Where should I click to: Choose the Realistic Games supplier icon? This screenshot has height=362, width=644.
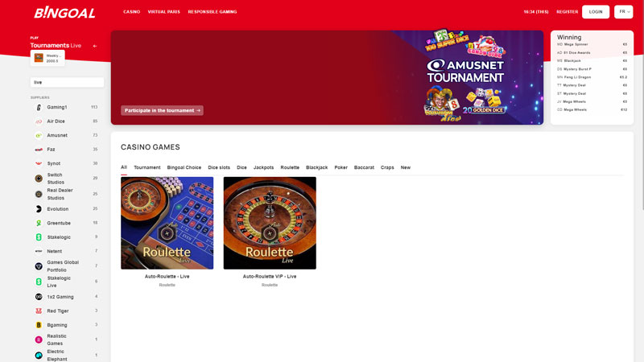39,339
